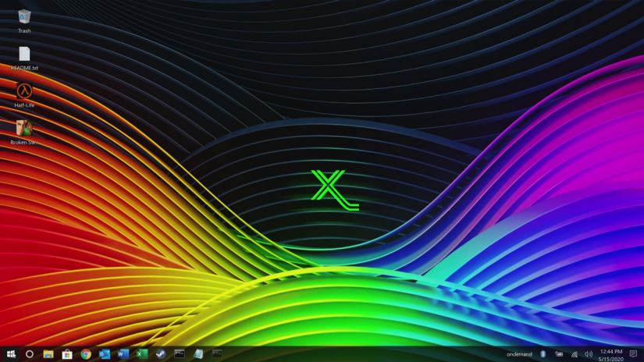Launch Outlook from the taskbar

coord(105,353)
